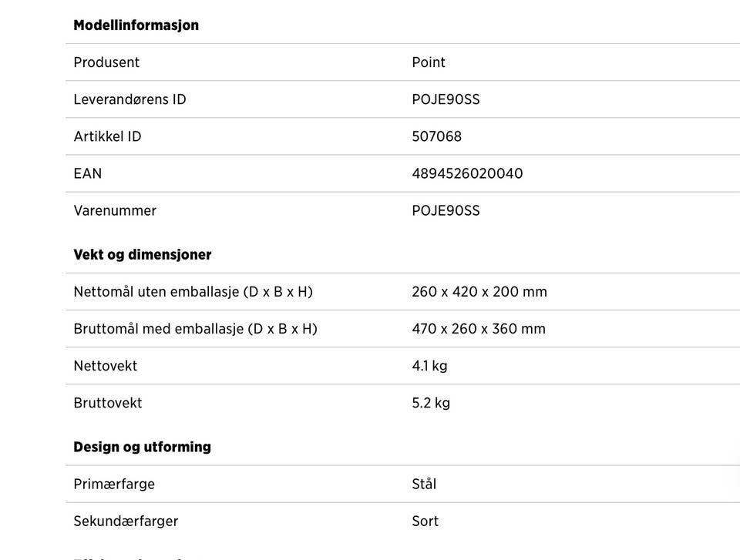Select the Modellinformasjon section heading

pyautogui.click(x=136, y=25)
